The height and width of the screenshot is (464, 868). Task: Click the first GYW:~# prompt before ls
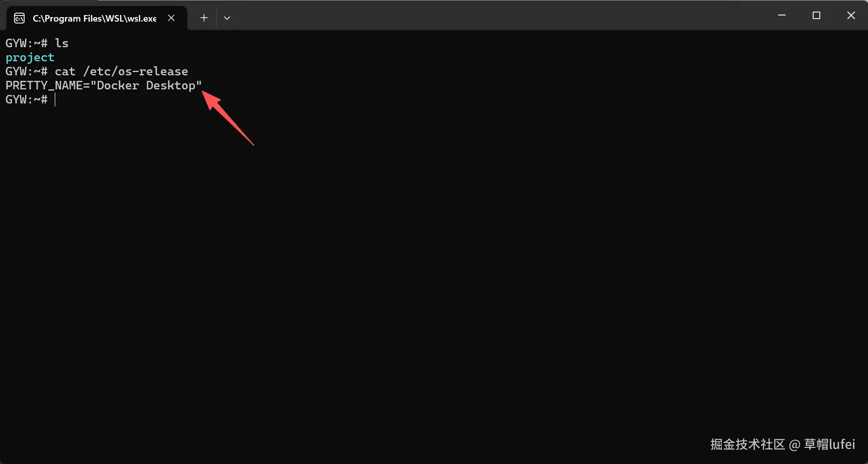click(27, 43)
